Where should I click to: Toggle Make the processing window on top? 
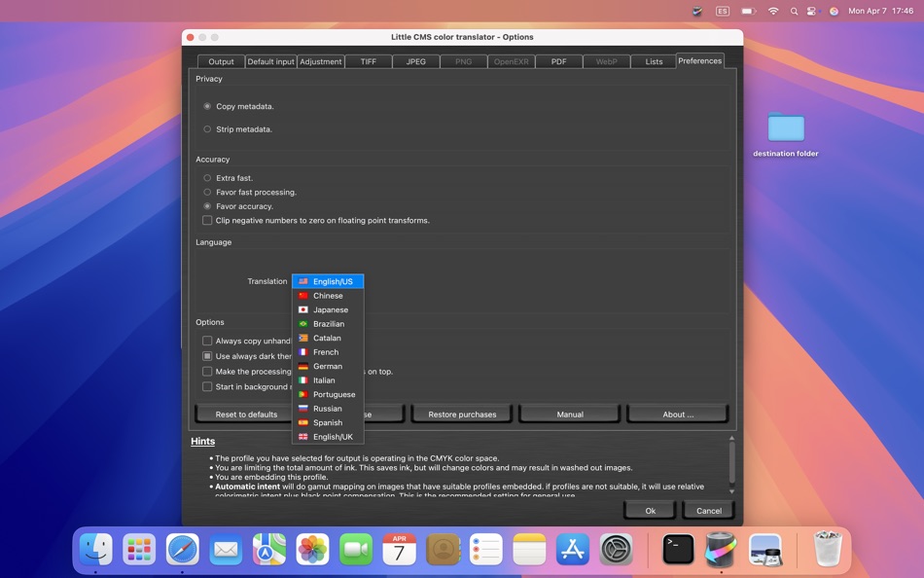(207, 371)
